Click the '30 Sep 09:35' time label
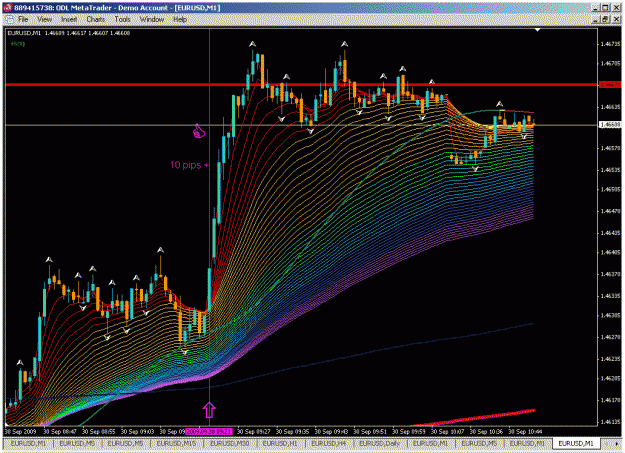This screenshot has height=453, width=625. (292, 431)
